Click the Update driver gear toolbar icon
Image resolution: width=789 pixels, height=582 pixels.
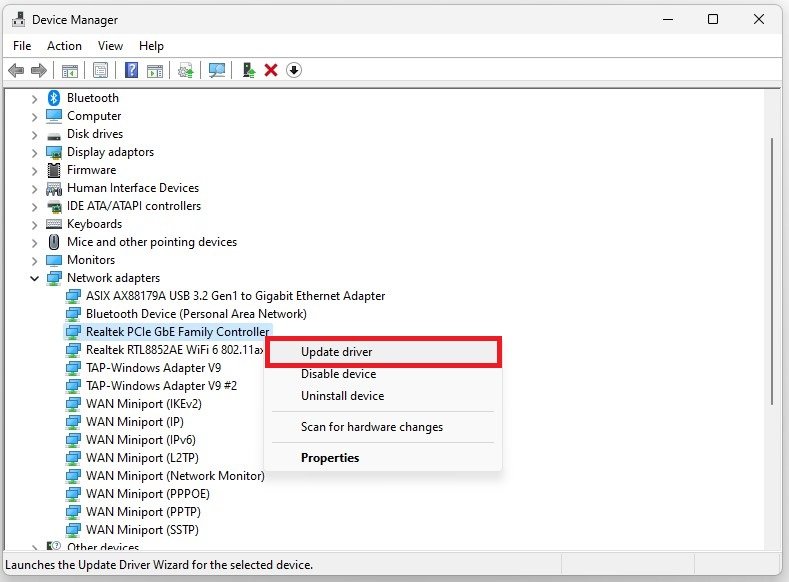[x=186, y=70]
